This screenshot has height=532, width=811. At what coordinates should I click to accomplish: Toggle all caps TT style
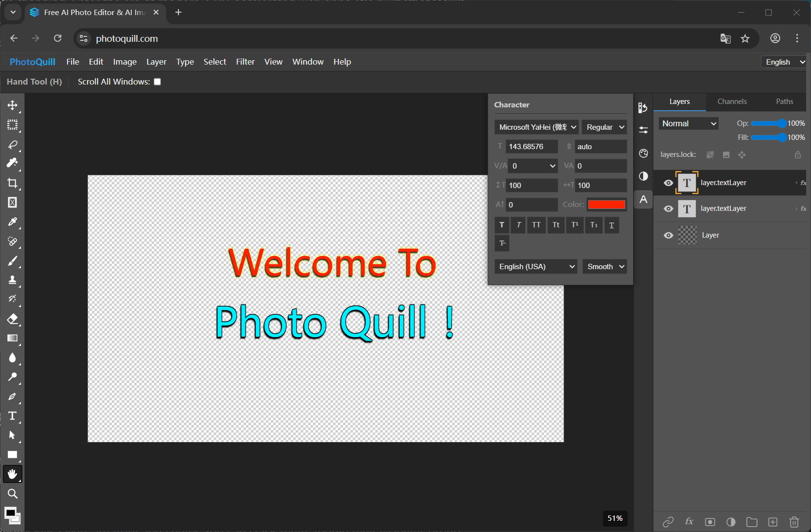[536, 225]
